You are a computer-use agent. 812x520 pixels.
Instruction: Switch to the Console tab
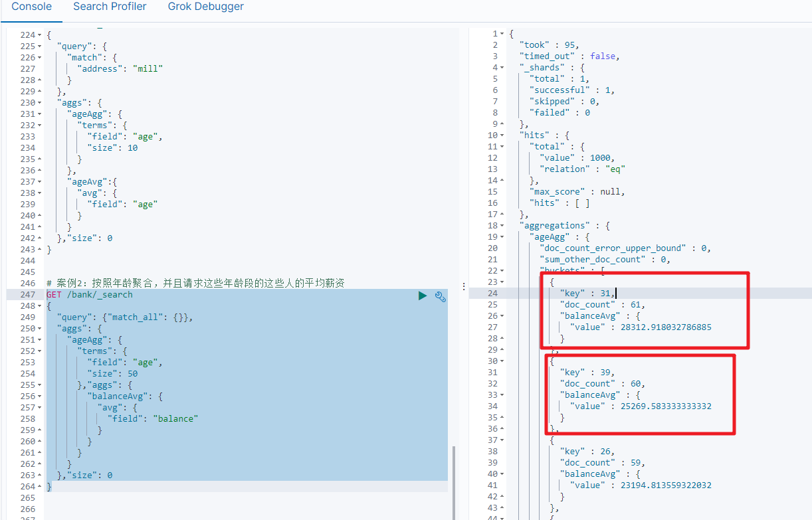point(32,7)
